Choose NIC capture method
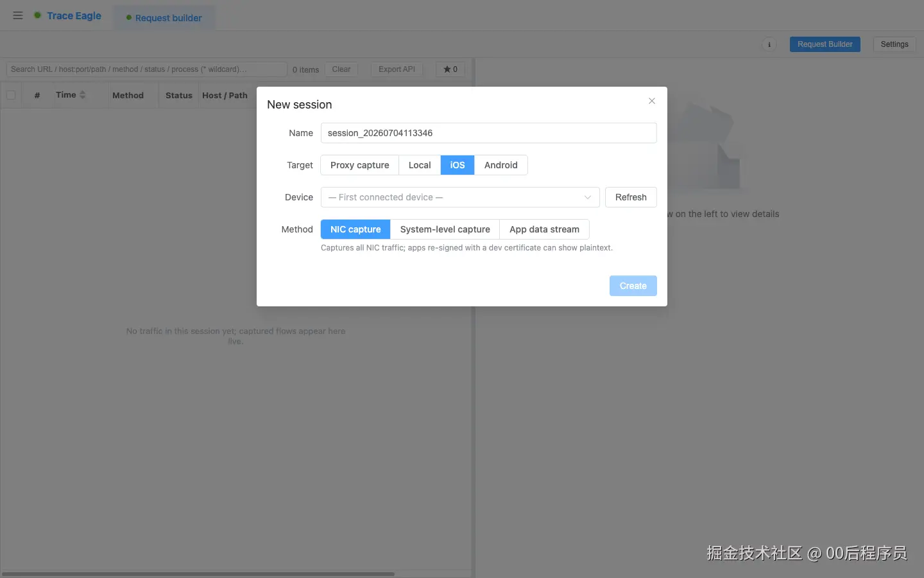The width and height of the screenshot is (924, 578). [x=355, y=229]
